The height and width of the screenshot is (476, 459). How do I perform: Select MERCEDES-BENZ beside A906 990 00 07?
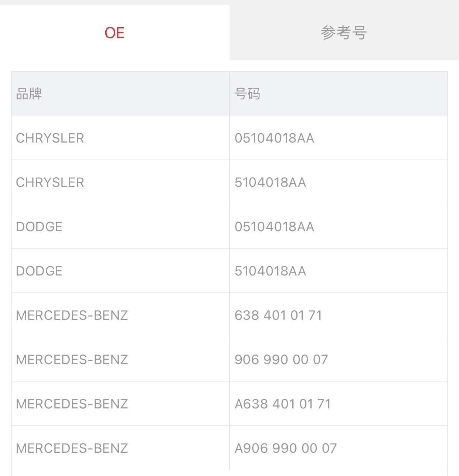point(72,448)
